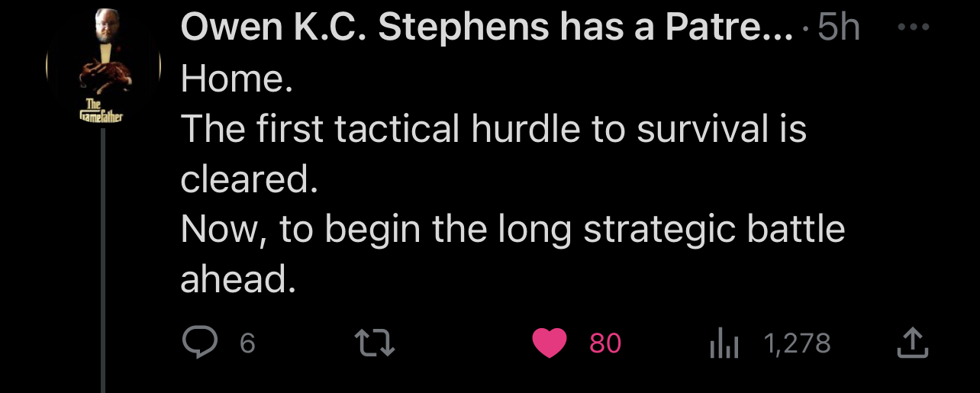Screen dimensions: 980x393
Task: Click the reply speech bubble icon
Action: coord(200,343)
